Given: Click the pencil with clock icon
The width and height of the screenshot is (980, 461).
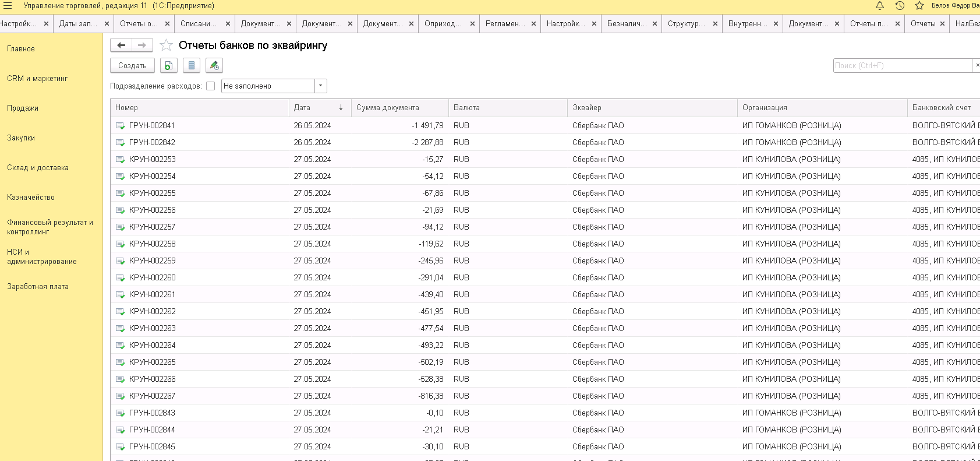Looking at the screenshot, I should (x=214, y=65).
